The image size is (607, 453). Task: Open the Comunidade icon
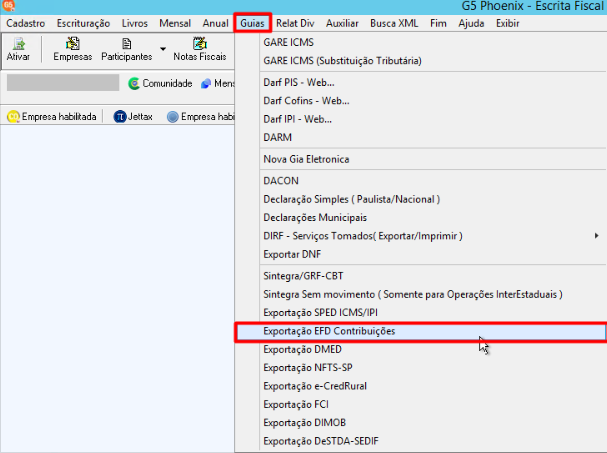pos(134,83)
